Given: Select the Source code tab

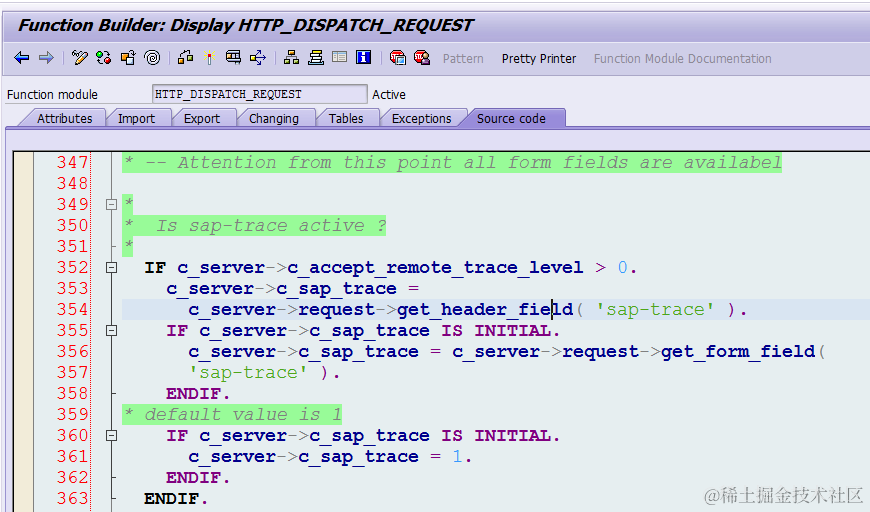Looking at the screenshot, I should point(511,119).
